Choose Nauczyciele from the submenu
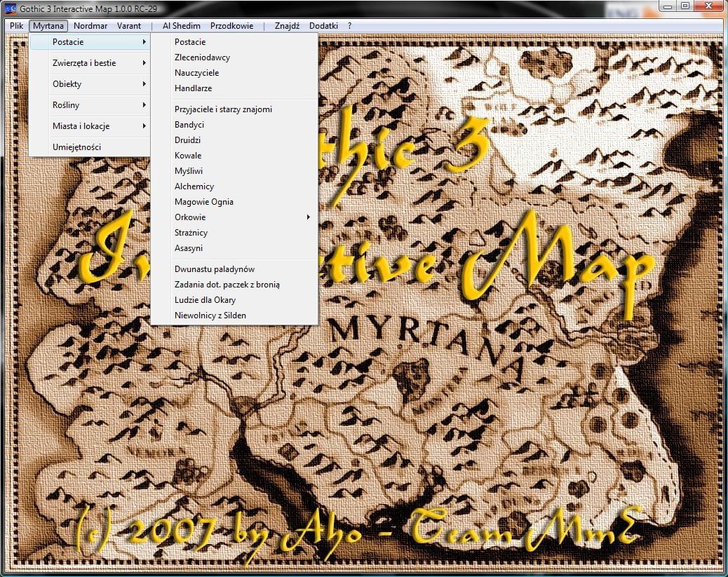 [x=234, y=73]
